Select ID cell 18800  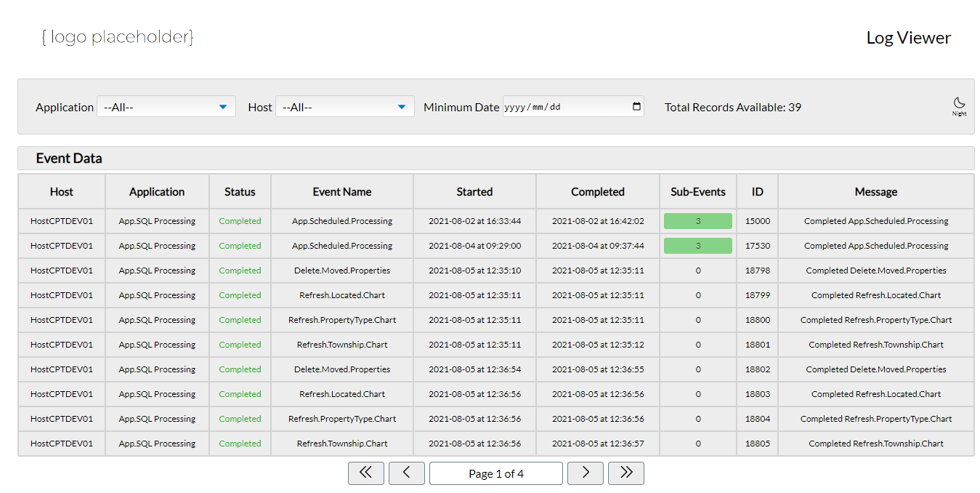[x=758, y=320]
